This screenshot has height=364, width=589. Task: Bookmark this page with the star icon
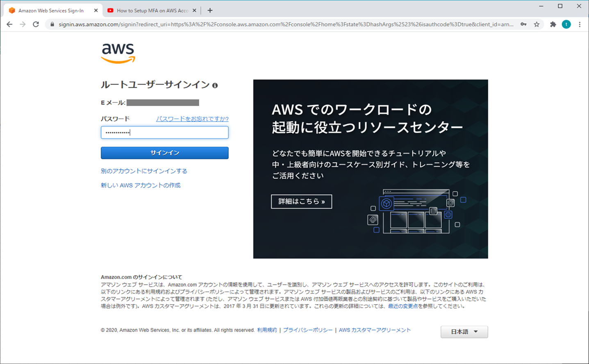click(537, 25)
